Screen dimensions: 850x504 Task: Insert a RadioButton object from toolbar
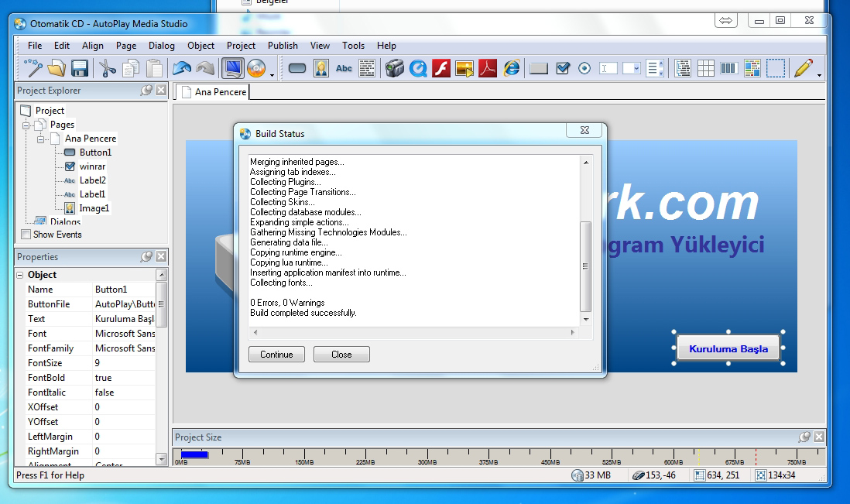point(584,68)
